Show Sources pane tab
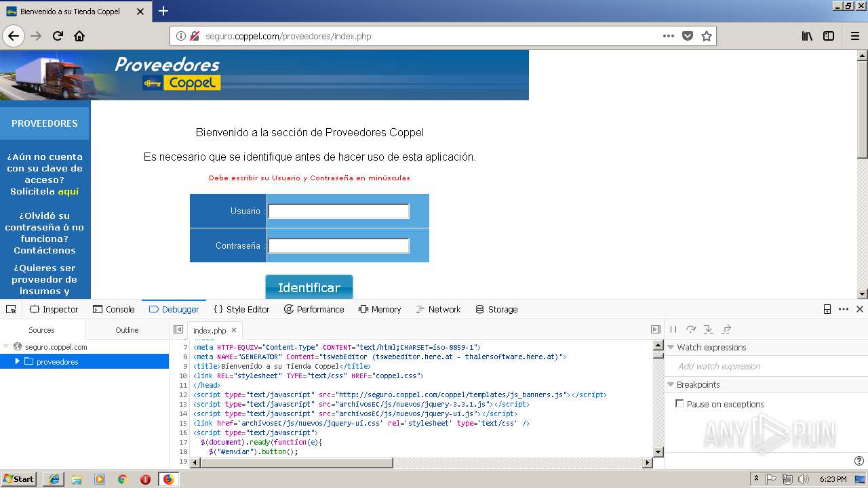Image resolution: width=868 pixels, height=488 pixels. pyautogui.click(x=42, y=330)
